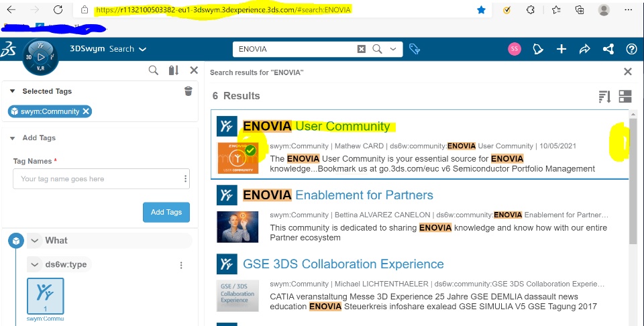Close the tags panel with the X
Viewport: 644px width, 326px height.
pyautogui.click(x=194, y=70)
